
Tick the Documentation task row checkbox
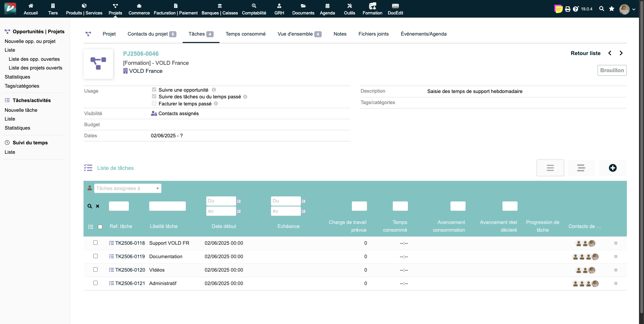tap(95, 256)
